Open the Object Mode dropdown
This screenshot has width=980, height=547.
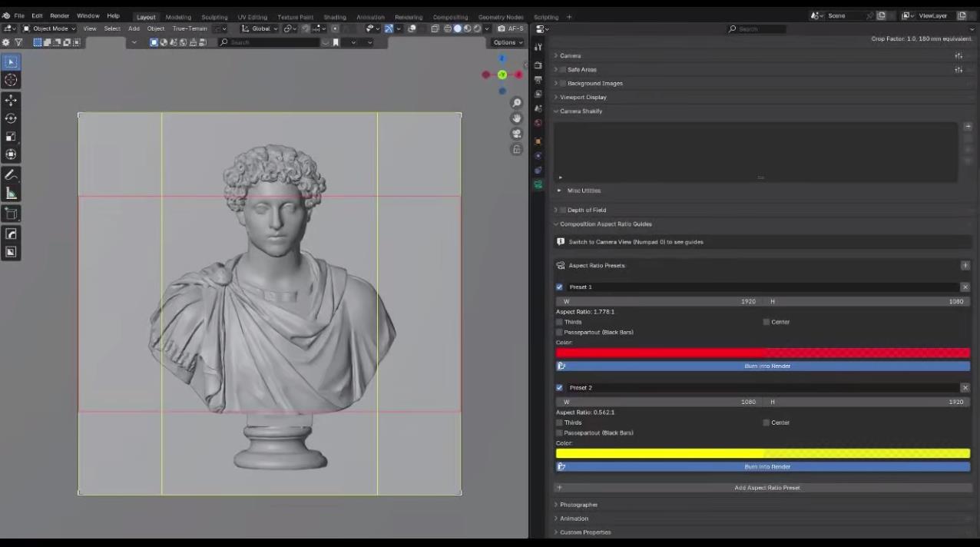[50, 28]
